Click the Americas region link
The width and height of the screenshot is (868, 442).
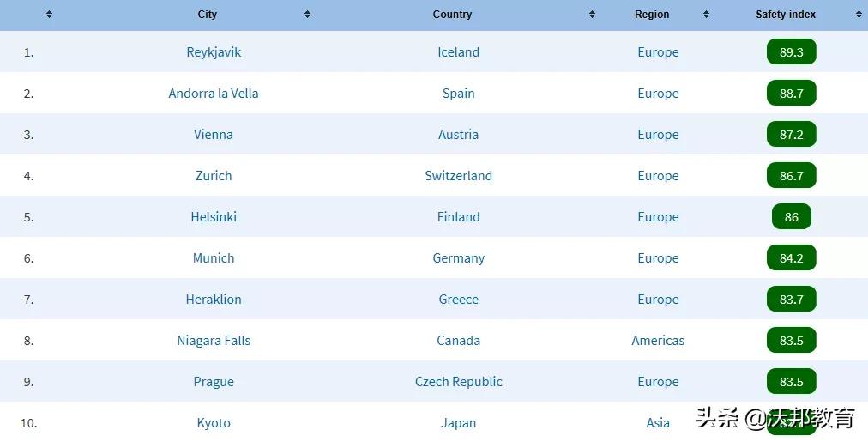658,341
